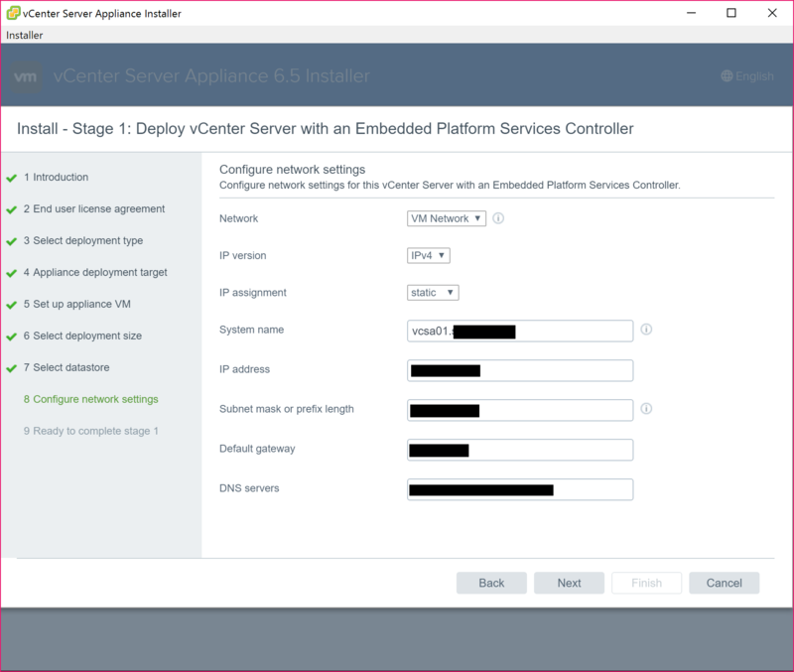Click the globe language icon
Viewport: 794px width, 672px height.
point(727,76)
